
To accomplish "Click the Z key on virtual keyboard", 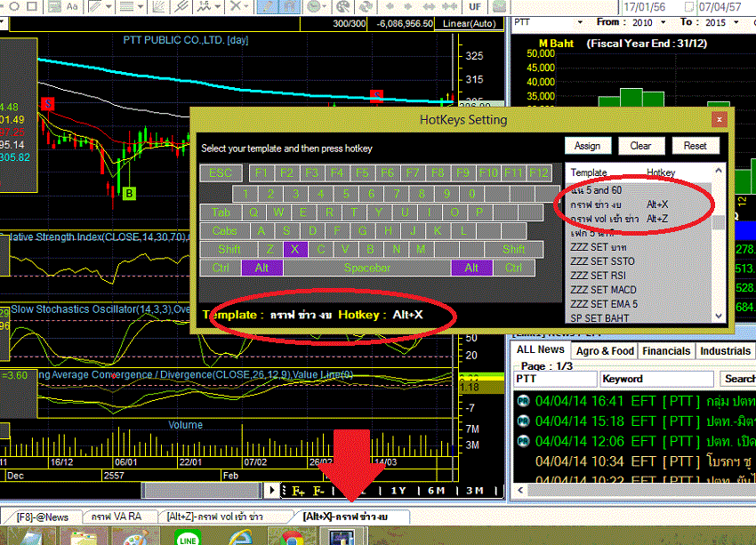I will tap(270, 249).
